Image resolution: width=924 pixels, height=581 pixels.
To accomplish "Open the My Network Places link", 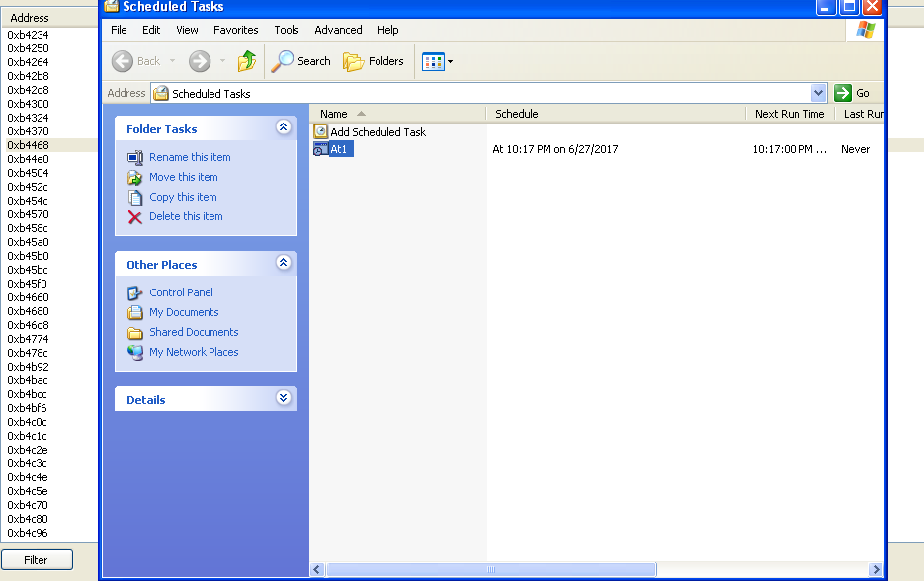I will tap(194, 352).
